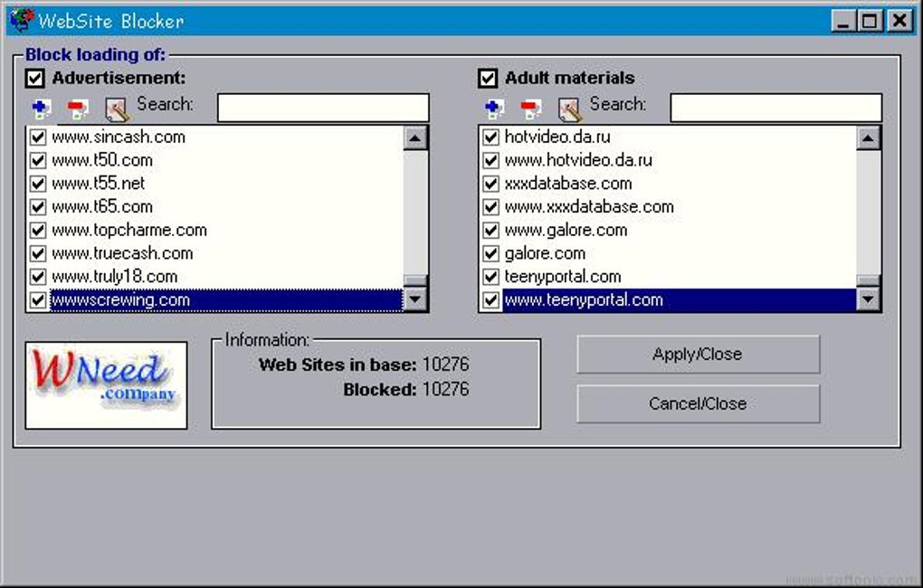Click the Blocked count value 10276
This screenshot has height=588, width=923.
[445, 389]
